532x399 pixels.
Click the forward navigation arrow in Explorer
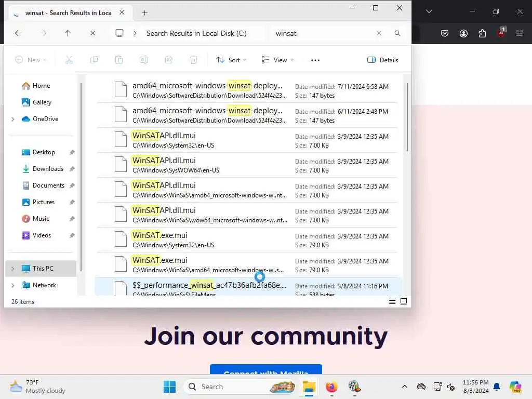pos(43,33)
